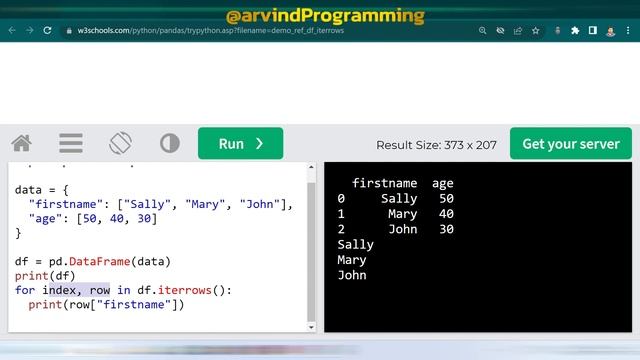
Task: Toggle the browser side panel icon
Action: pyautogui.click(x=593, y=31)
